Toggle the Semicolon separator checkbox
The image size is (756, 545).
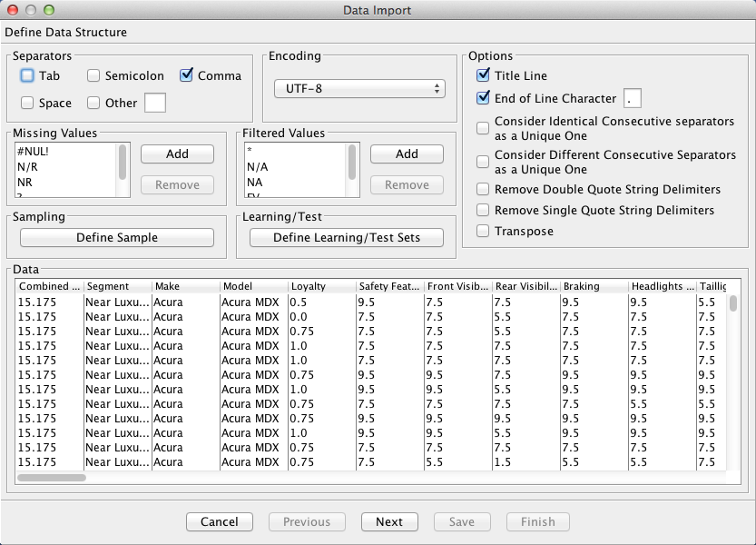click(93, 76)
